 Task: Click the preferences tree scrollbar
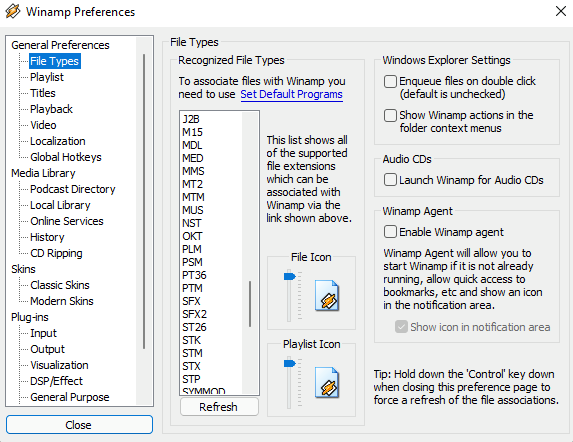(144, 201)
